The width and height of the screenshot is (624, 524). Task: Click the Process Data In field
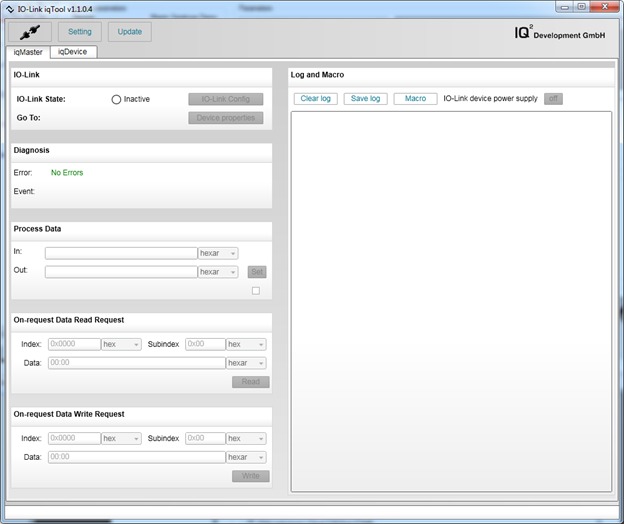121,253
